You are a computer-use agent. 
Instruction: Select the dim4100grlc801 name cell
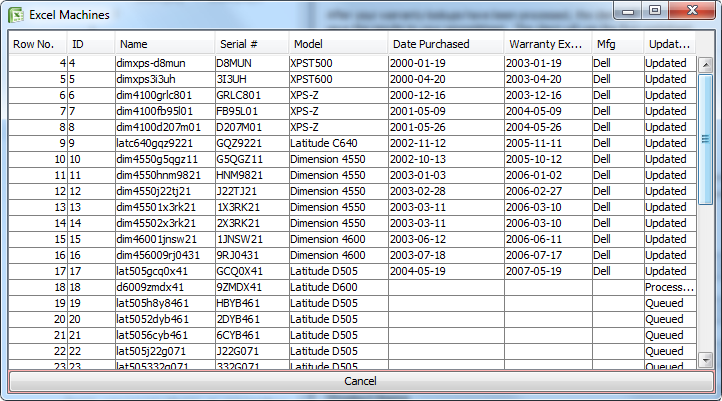point(165,95)
